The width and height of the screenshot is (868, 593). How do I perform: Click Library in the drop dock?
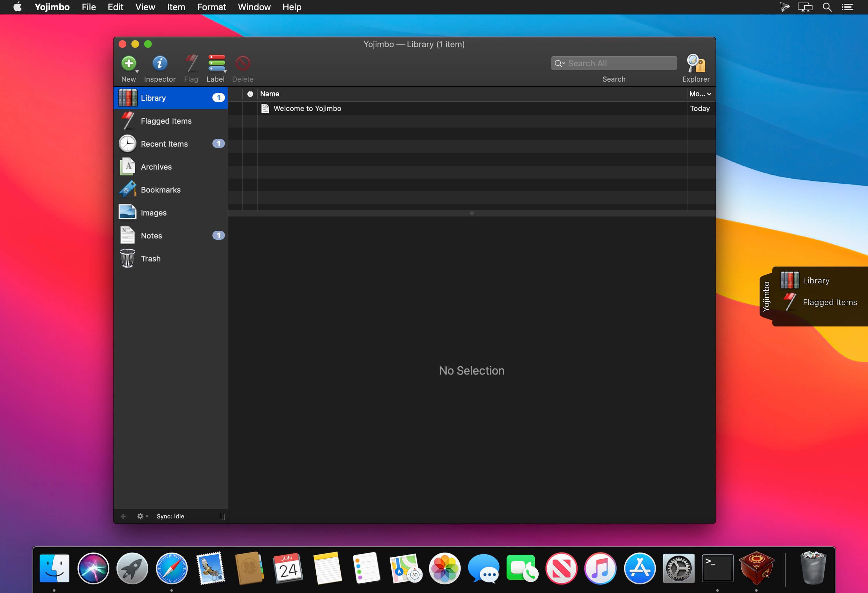point(816,281)
